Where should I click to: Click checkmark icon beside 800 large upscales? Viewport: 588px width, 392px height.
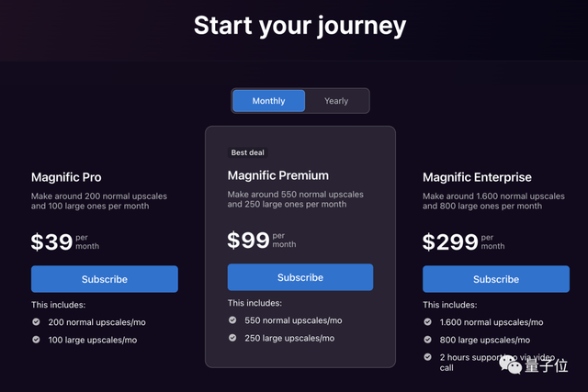pyautogui.click(x=428, y=340)
